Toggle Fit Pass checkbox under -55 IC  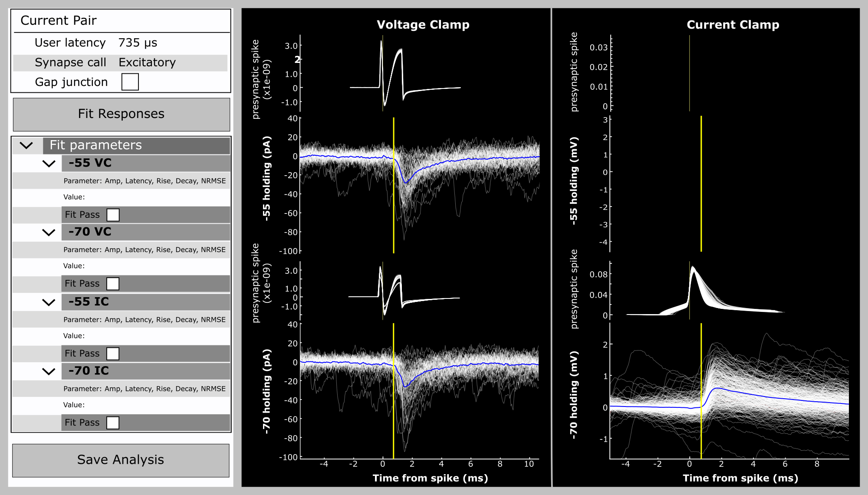pyautogui.click(x=113, y=354)
